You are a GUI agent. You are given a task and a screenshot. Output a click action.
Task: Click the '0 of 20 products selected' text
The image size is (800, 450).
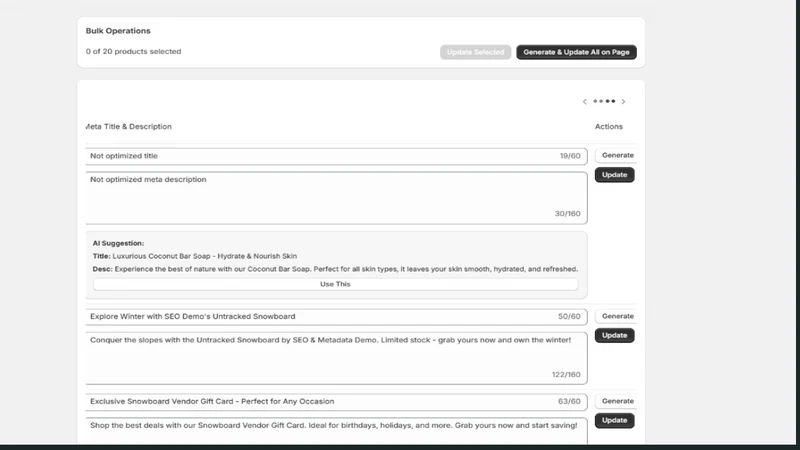point(133,52)
